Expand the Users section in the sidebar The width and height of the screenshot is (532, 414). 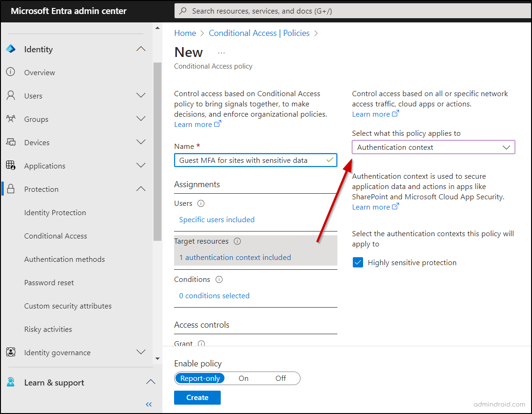pyautogui.click(x=141, y=96)
